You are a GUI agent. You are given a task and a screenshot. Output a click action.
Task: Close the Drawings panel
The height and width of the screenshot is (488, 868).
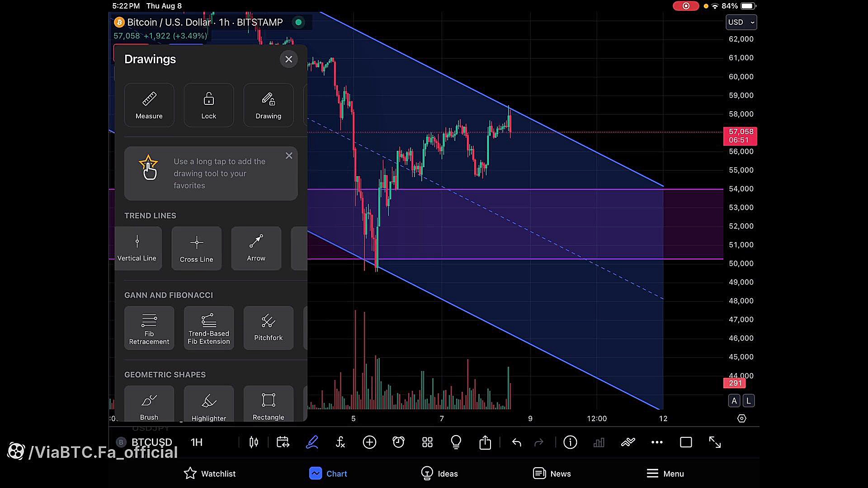(x=288, y=59)
